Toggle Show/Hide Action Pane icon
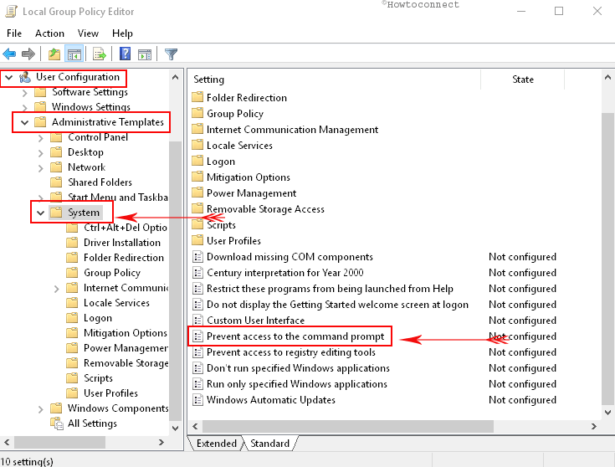This screenshot has width=615, height=467. click(145, 54)
